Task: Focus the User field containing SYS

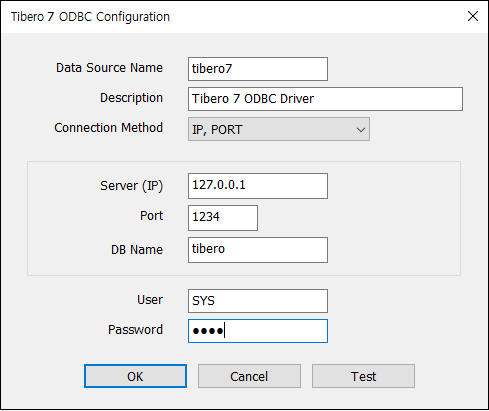Action: coord(258,301)
